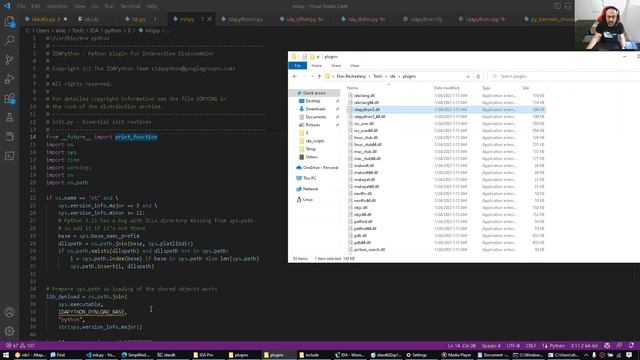Screen dimensions: 640x360
Task: Open the Source Control view
Action: tap(9, 60)
